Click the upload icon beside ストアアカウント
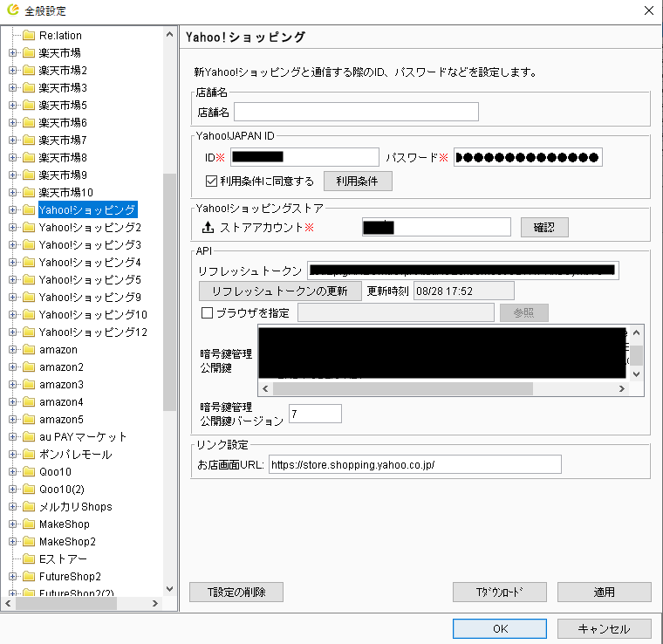This screenshot has width=663, height=644. coord(208,228)
